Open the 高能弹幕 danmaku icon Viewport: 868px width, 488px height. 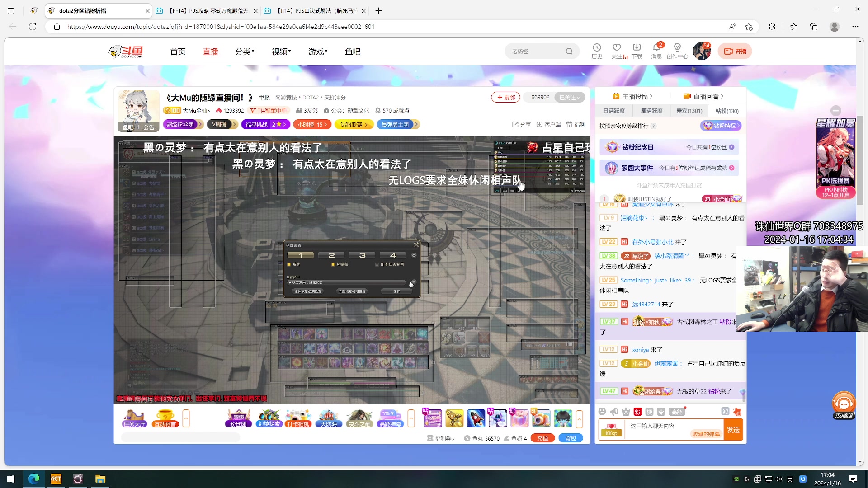click(x=390, y=418)
